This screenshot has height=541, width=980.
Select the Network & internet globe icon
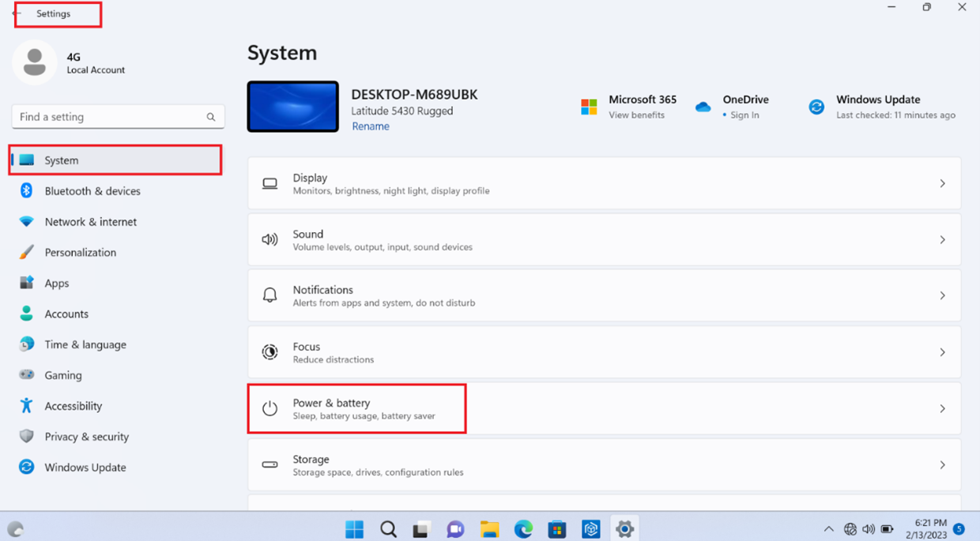(26, 221)
